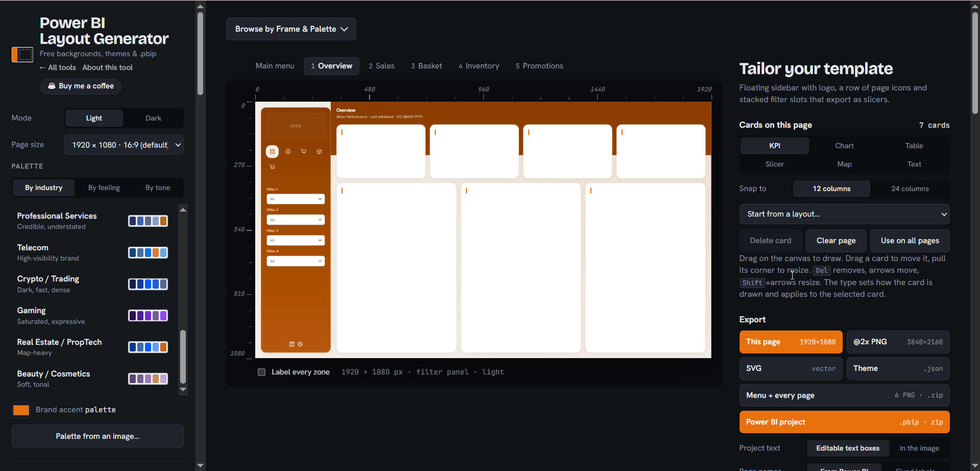
Task: Switch mode to Light
Action: click(94, 118)
